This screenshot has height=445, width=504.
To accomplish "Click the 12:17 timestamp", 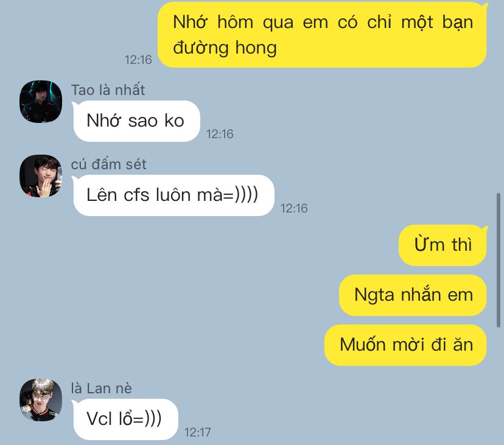I will coord(198,432).
